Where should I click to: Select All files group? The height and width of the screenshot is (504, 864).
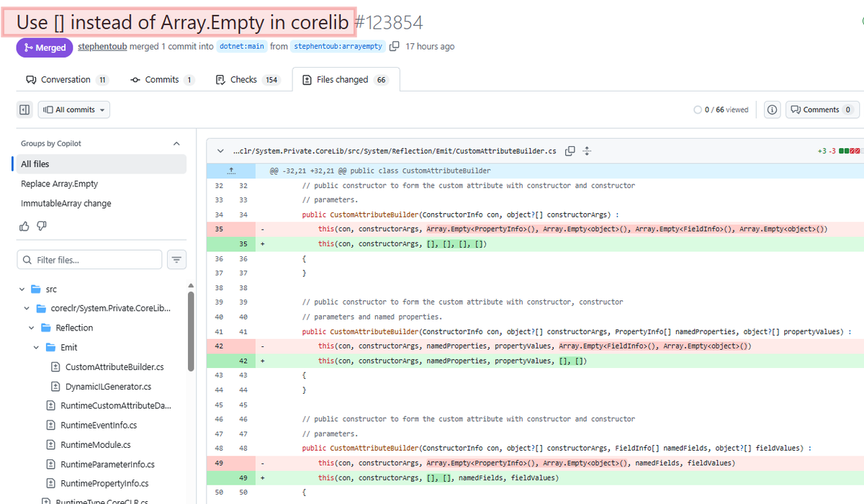click(x=100, y=164)
